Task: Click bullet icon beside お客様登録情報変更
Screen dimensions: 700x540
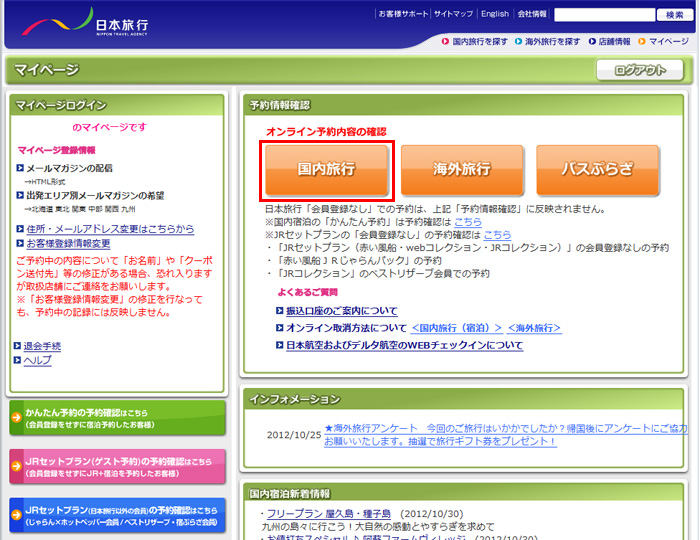Action: [20, 243]
